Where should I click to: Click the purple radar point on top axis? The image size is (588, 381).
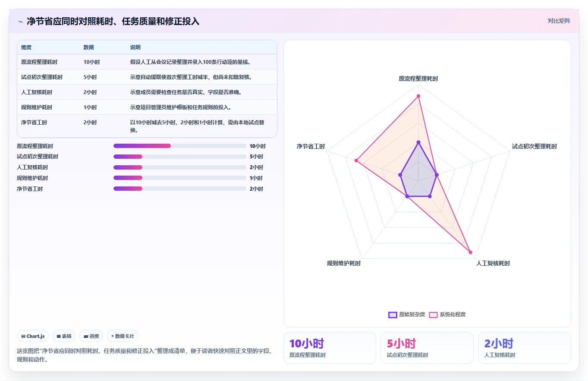(x=418, y=142)
